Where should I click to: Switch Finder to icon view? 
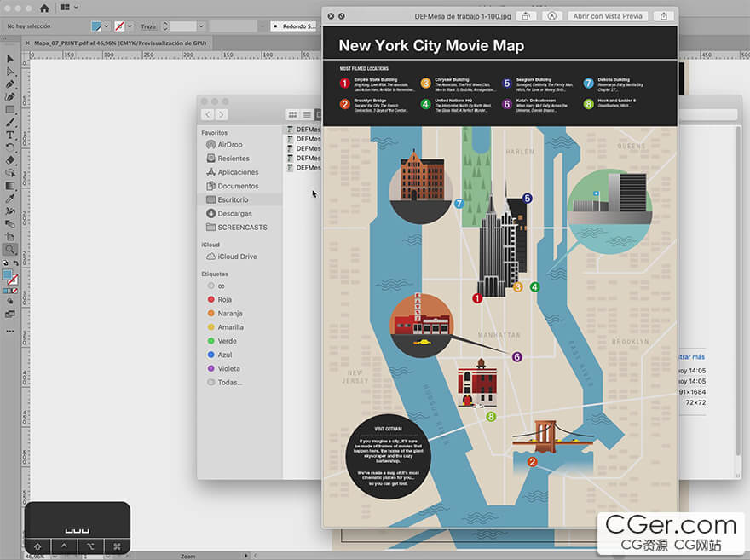(292, 114)
